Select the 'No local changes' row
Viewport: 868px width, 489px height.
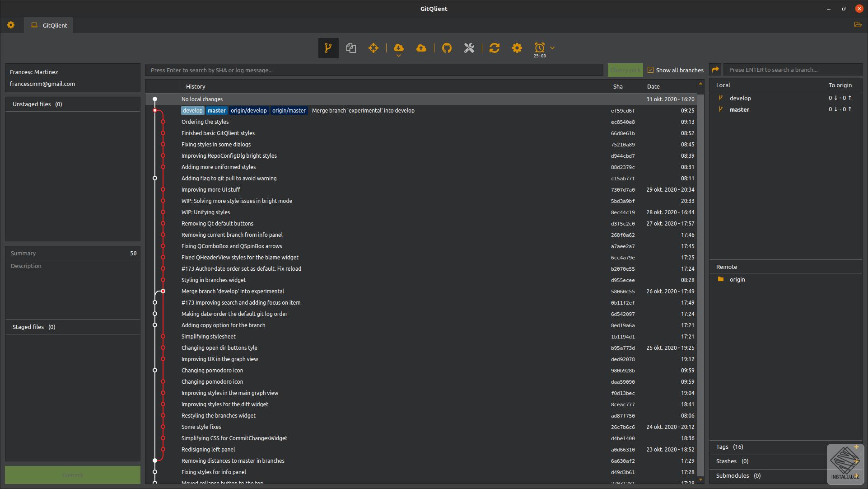[421, 99]
